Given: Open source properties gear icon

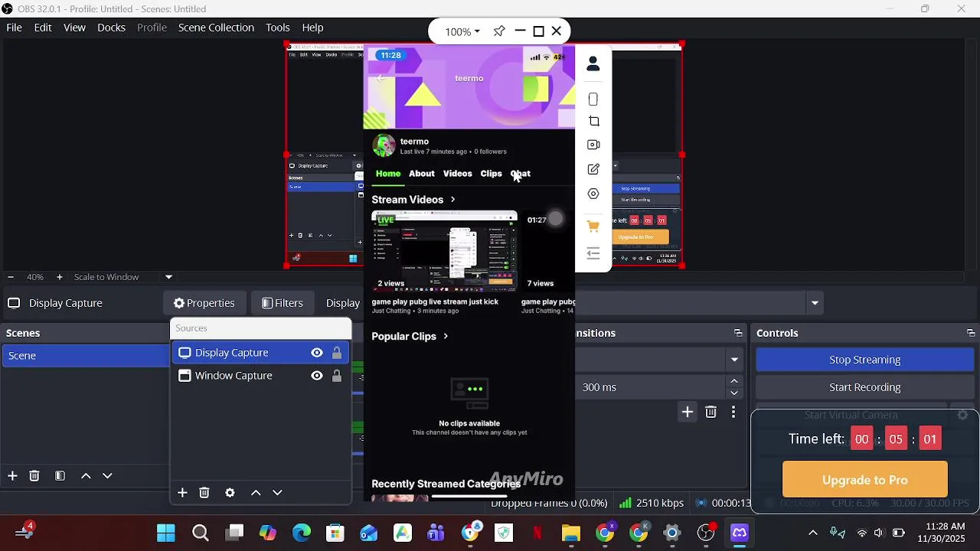Looking at the screenshot, I should pos(230,493).
